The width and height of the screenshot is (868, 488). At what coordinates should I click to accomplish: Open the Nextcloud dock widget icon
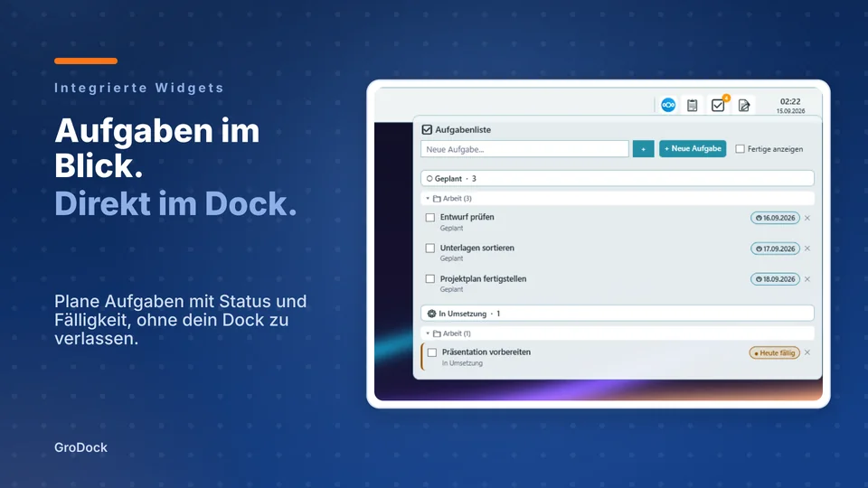click(668, 105)
